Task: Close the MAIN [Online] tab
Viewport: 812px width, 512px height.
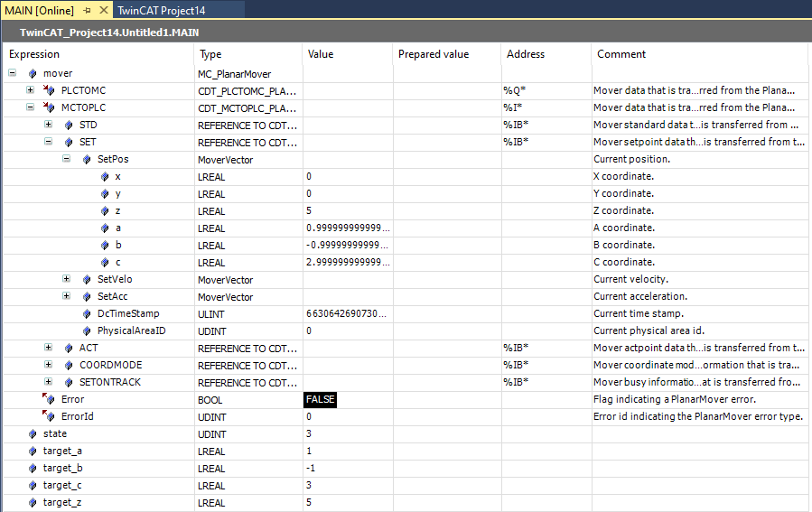Action: [102, 11]
